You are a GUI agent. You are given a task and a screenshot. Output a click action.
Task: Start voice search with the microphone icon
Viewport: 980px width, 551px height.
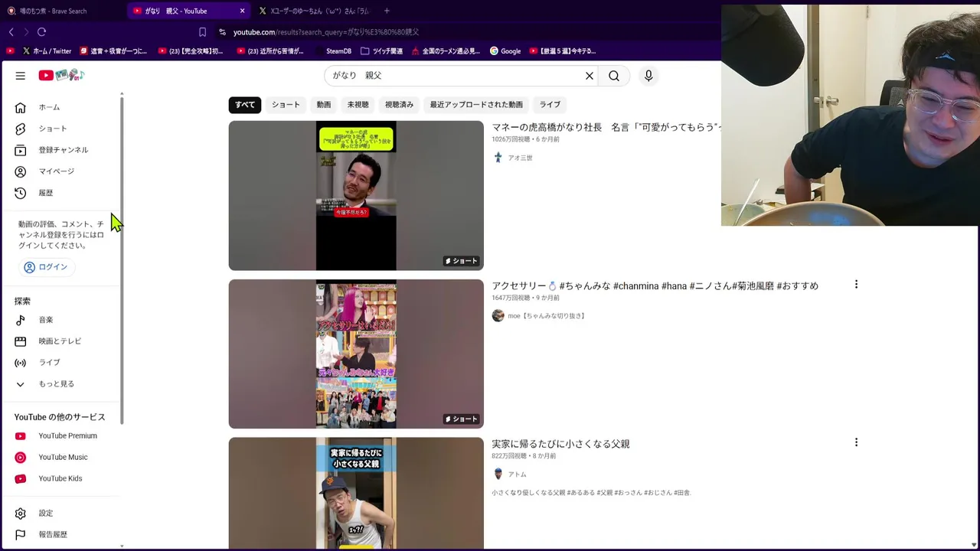coord(648,76)
